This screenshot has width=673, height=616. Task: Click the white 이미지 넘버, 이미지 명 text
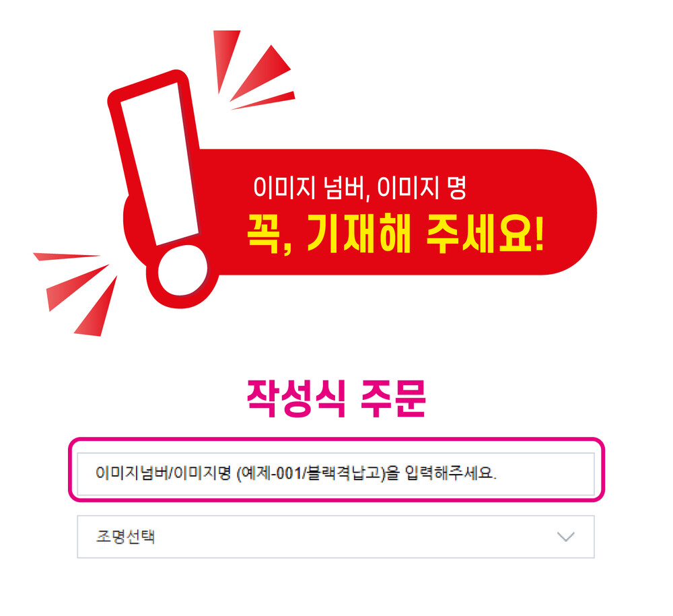[x=359, y=188]
